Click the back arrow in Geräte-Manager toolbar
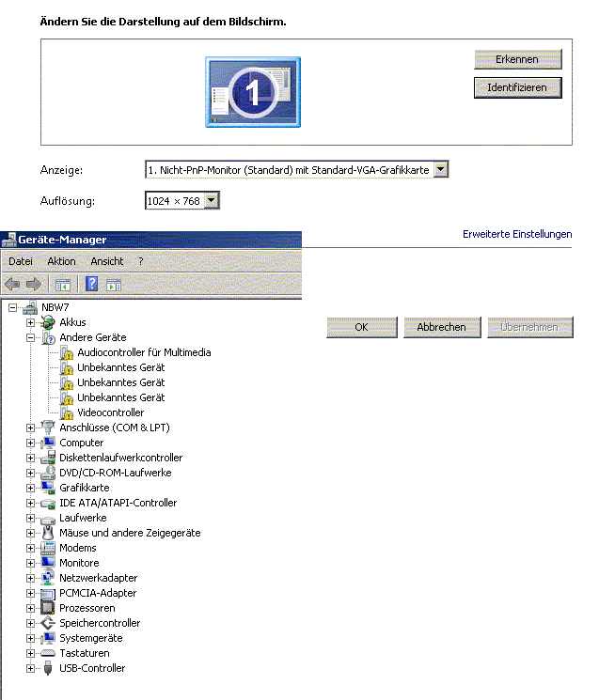Image resolution: width=599 pixels, height=700 pixels. pos(12,285)
